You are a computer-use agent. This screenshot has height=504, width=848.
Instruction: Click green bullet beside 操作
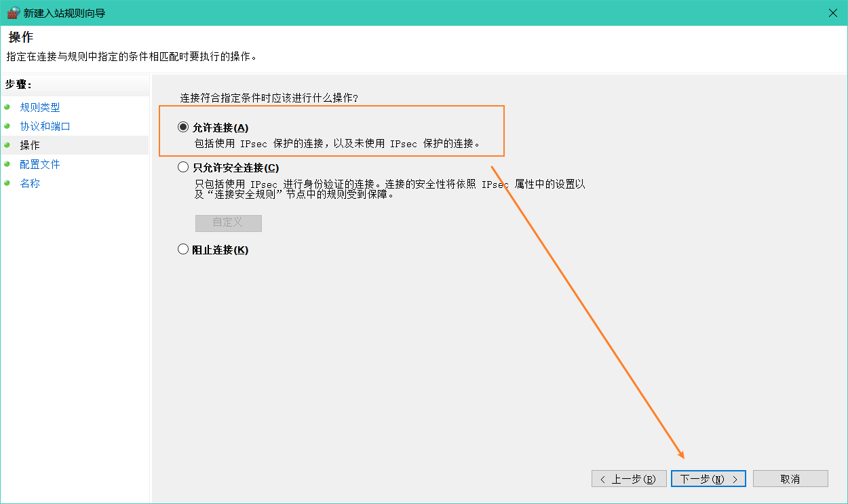(7, 145)
